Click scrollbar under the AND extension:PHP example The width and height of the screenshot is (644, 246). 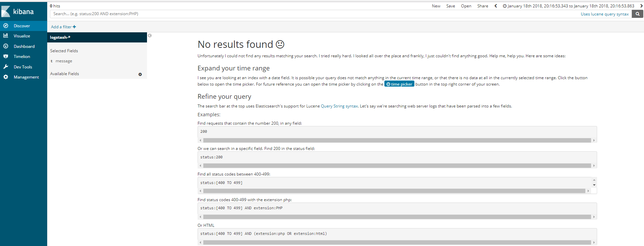pos(397,217)
